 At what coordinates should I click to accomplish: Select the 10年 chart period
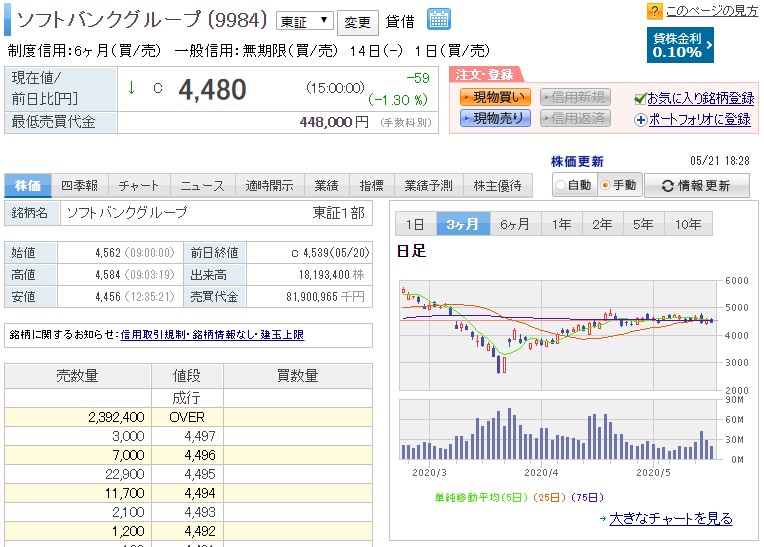tap(688, 224)
